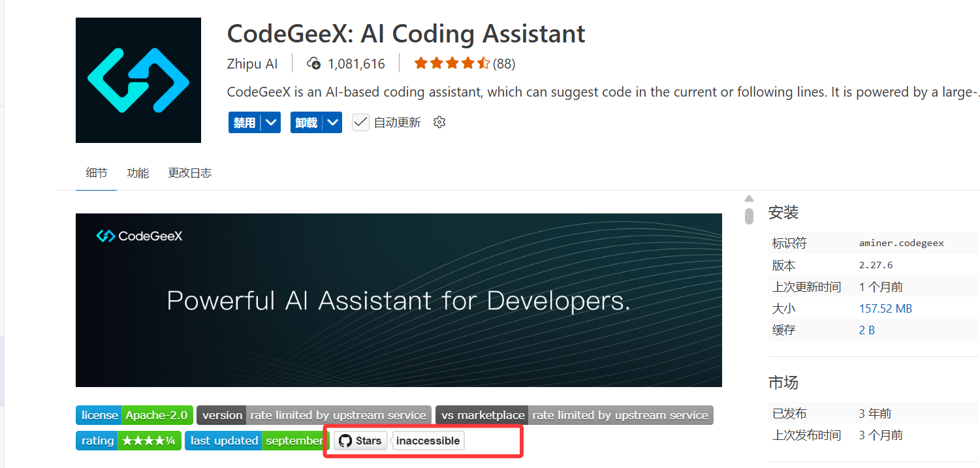Click the 缓存 label
980x468 pixels.
783,330
